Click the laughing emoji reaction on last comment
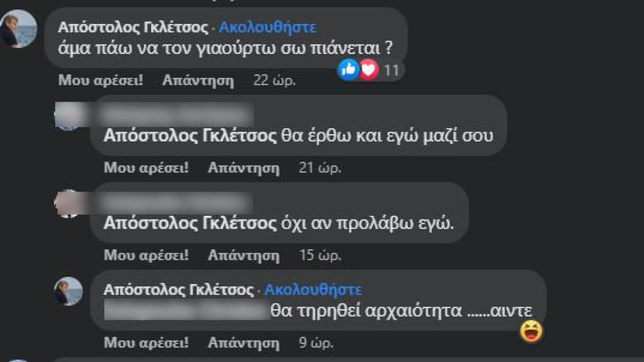 [531, 331]
